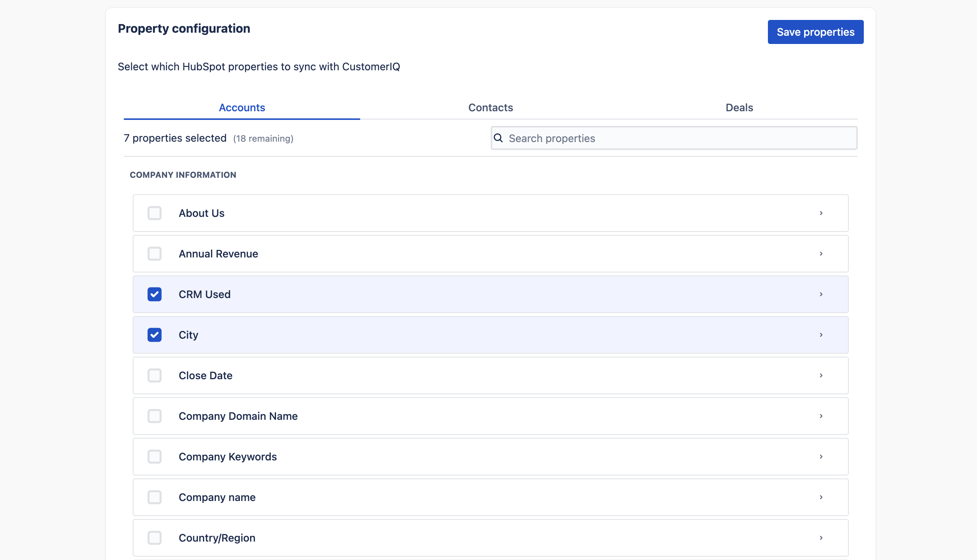The width and height of the screenshot is (977, 560).
Task: Expand Annual Revenue details chevron
Action: 821,254
